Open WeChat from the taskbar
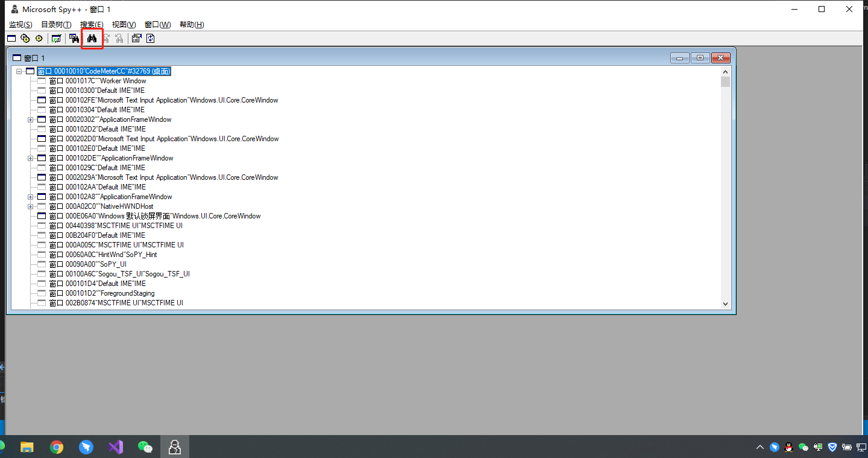This screenshot has width=868, height=458. tap(145, 447)
